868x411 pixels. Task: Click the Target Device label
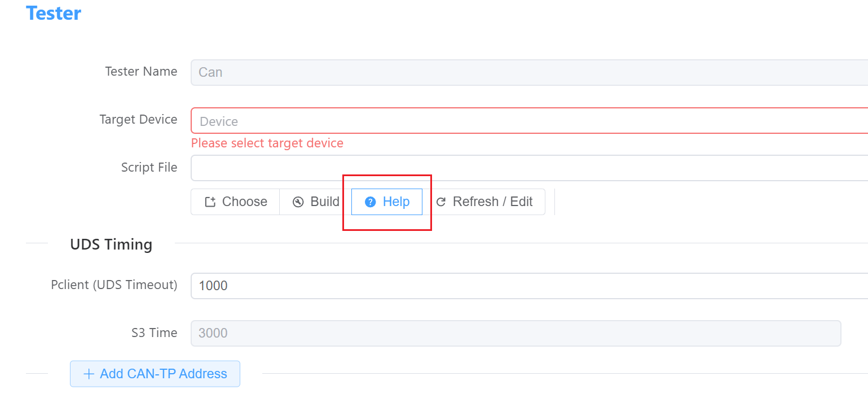139,120
